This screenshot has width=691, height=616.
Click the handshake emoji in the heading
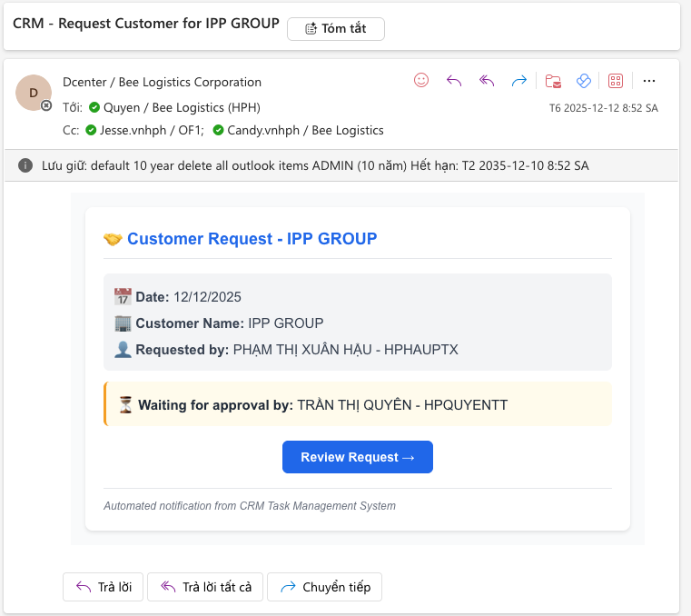click(113, 239)
